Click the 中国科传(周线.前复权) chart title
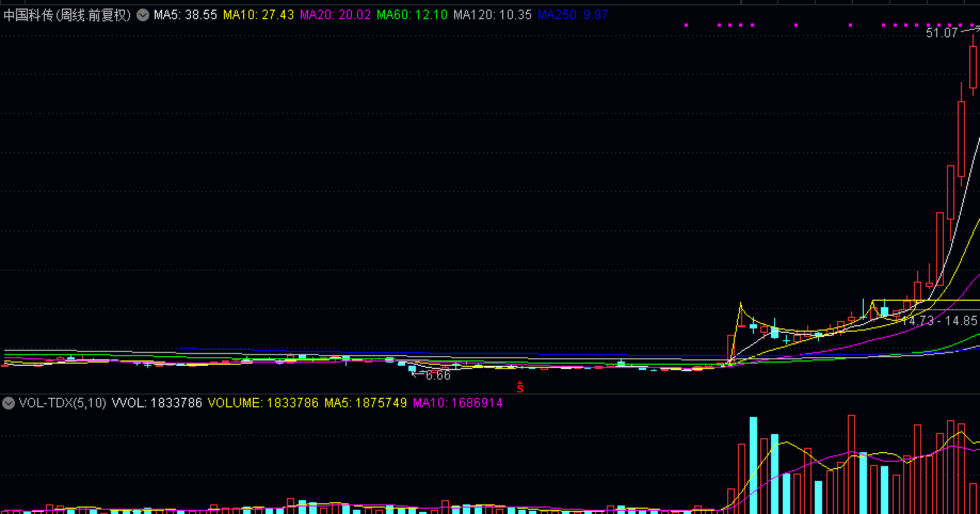Viewport: 980px width, 514px height. 67,15
